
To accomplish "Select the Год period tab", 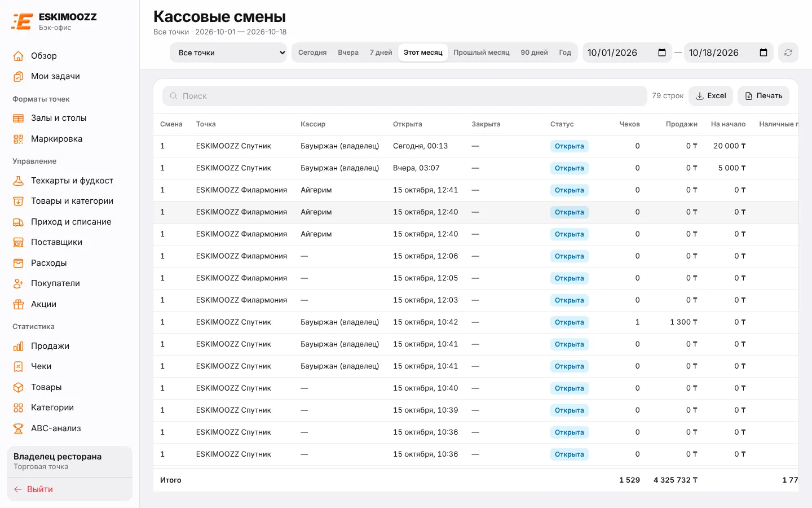I will click(x=565, y=52).
